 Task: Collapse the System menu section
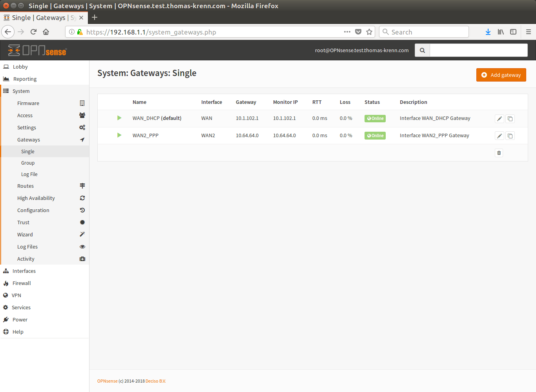point(21,91)
